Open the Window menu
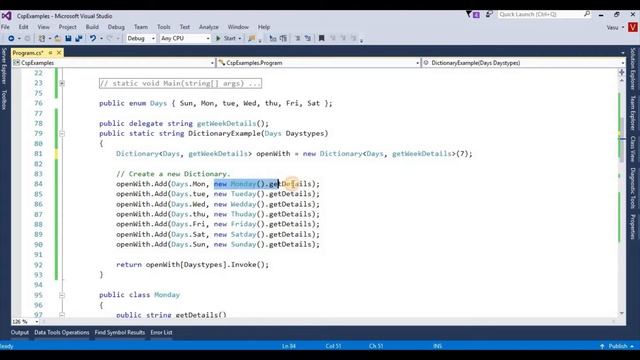640x360 pixels. point(238,27)
